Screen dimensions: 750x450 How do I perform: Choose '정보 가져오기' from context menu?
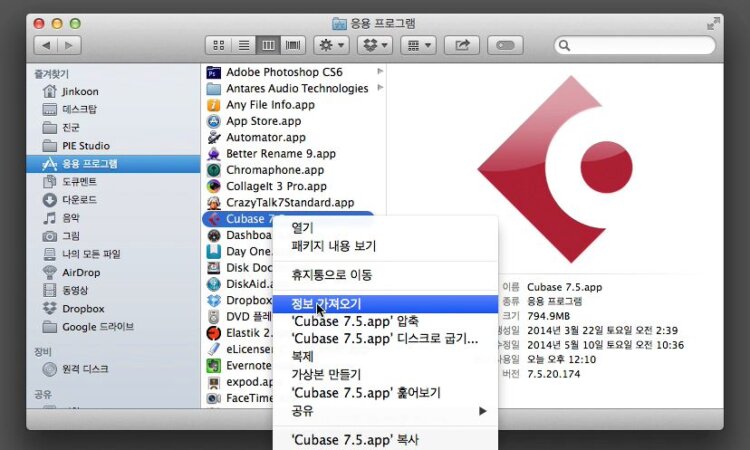click(326, 303)
